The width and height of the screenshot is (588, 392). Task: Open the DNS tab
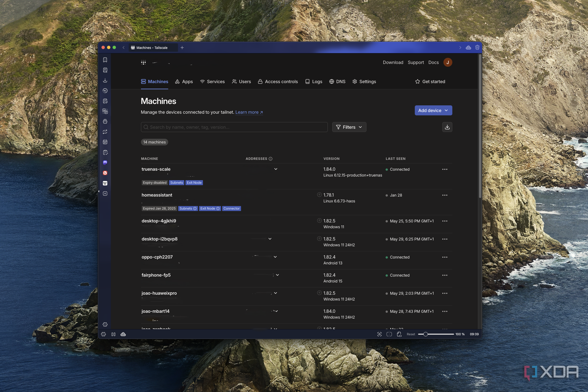(x=338, y=81)
